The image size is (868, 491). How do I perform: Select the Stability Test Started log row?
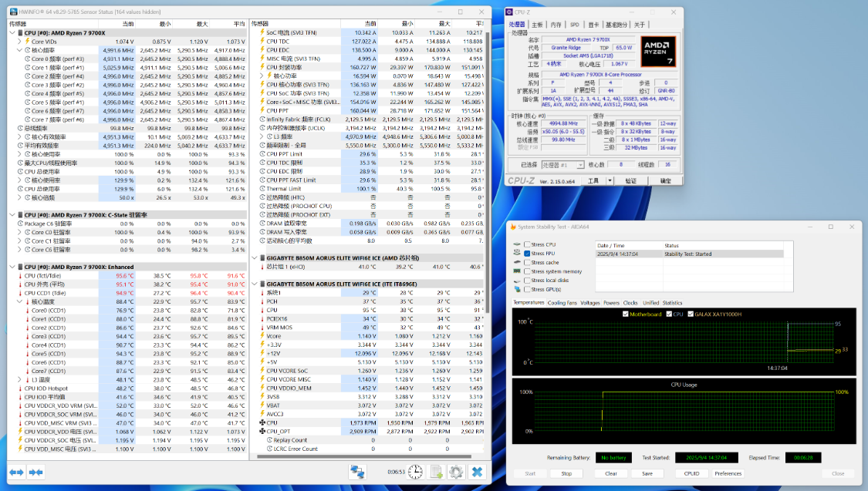[687, 254]
